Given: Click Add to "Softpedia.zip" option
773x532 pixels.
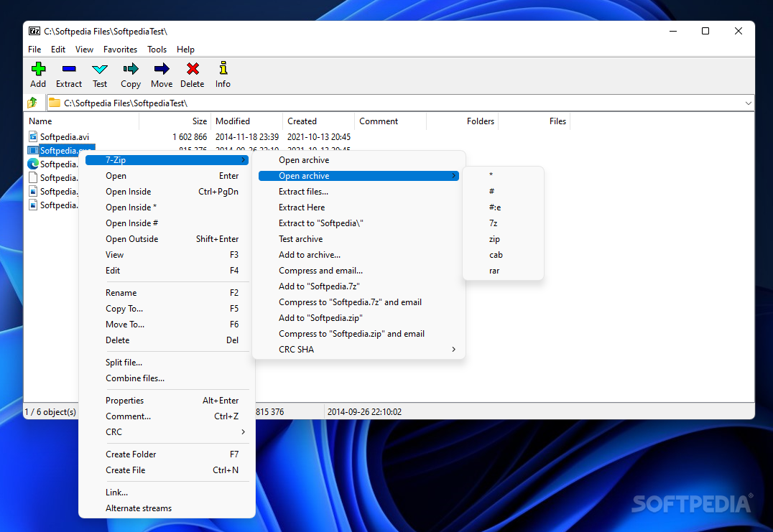Looking at the screenshot, I should click(358, 318).
